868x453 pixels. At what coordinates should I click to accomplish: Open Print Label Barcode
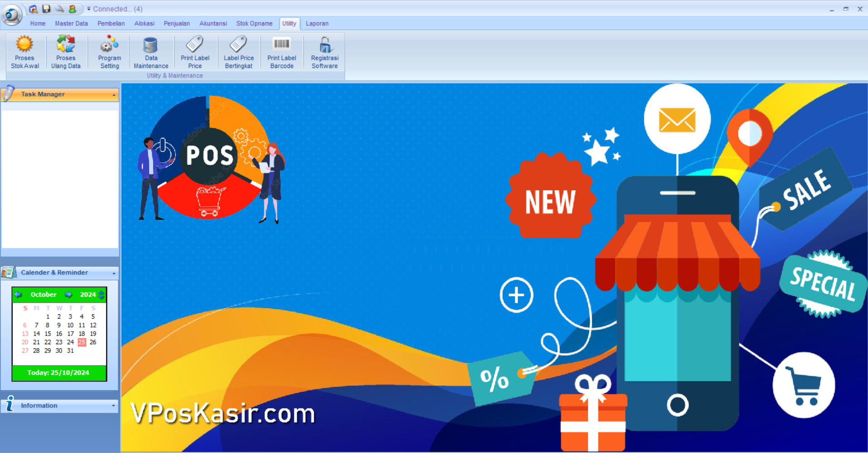[282, 52]
